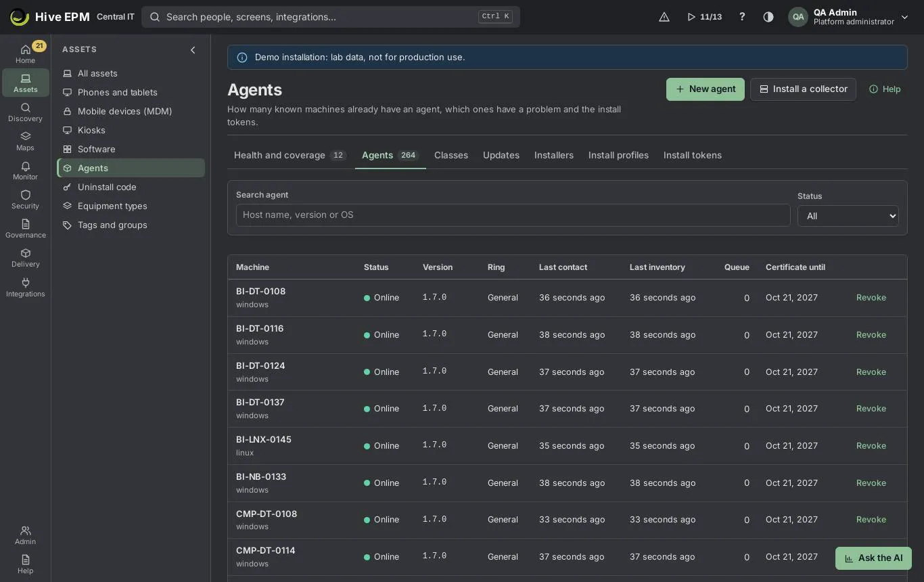Revoke certificate for BI-LNX-0145
This screenshot has width=924, height=582.
(x=871, y=446)
